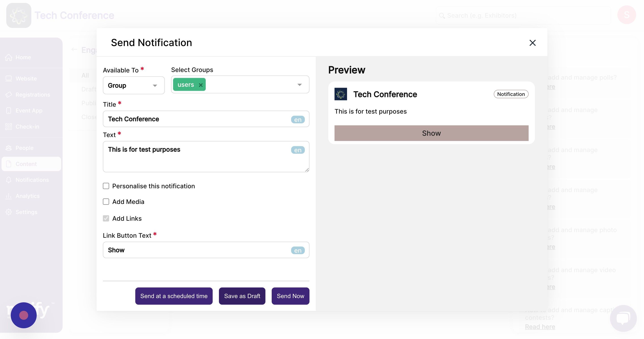This screenshot has height=339, width=644.
Task: Expand the Select Groups dropdown arrow
Action: pyautogui.click(x=299, y=85)
